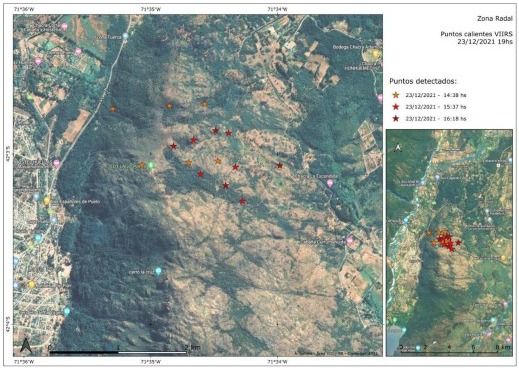Click the yellow pin in the top-right corner of the map

click(x=376, y=53)
